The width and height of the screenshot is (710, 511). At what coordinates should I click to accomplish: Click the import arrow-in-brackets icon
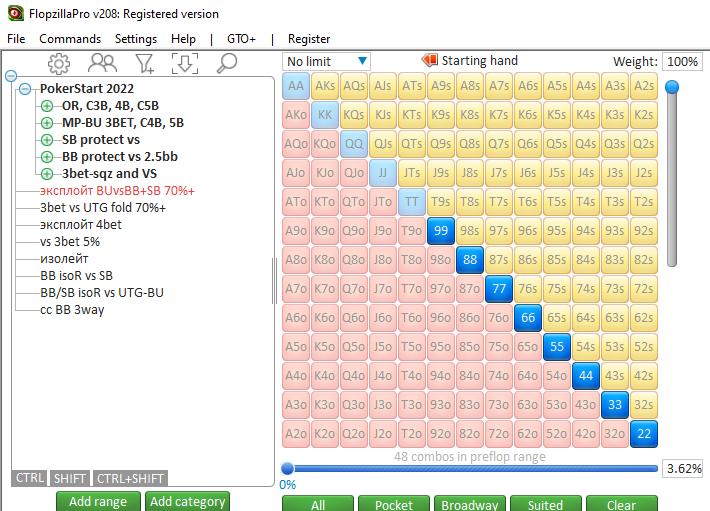click(185, 63)
